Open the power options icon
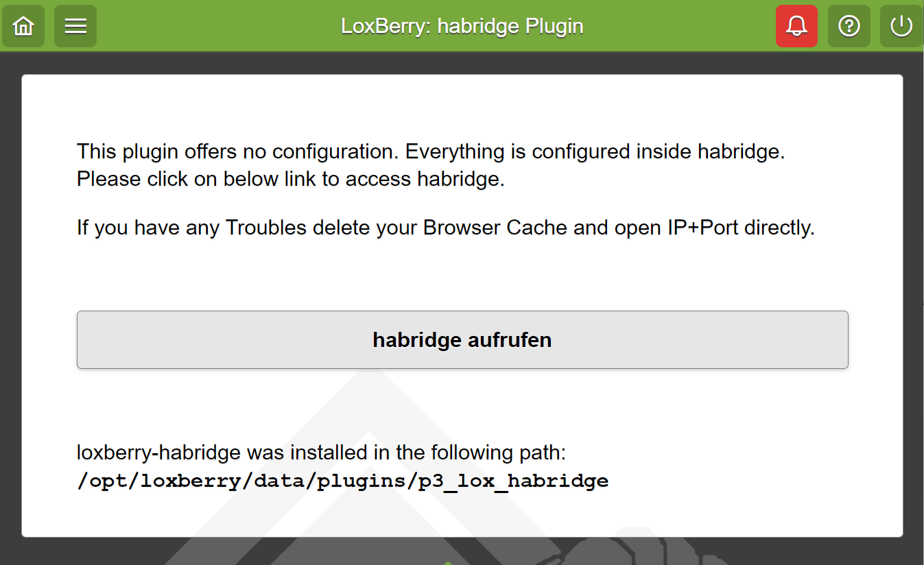The height and width of the screenshot is (565, 924). pyautogui.click(x=901, y=26)
